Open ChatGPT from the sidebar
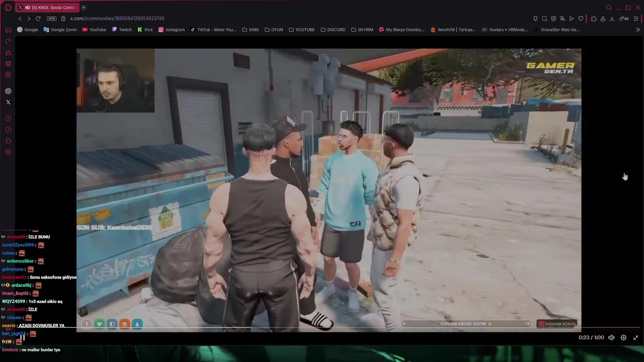The height and width of the screenshot is (362, 644). click(8, 91)
